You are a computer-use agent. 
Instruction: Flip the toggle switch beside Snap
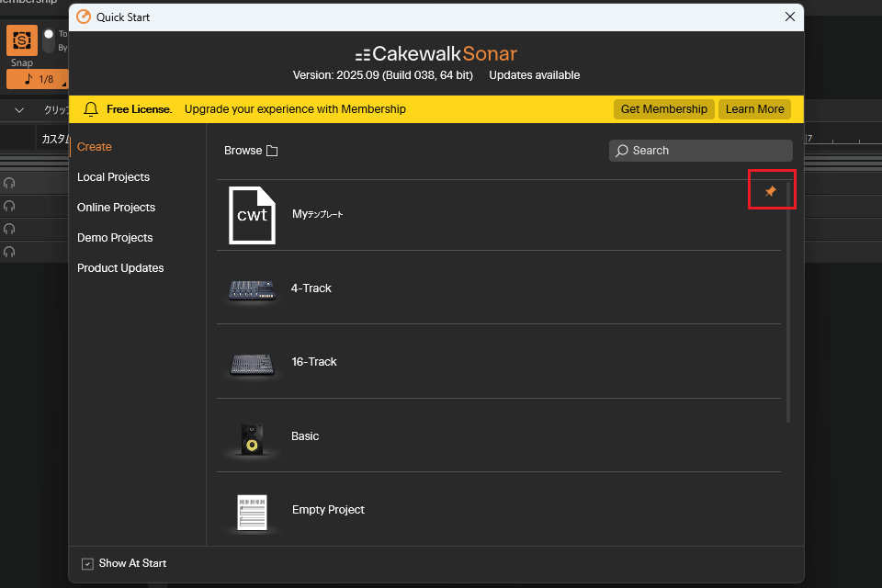51,35
